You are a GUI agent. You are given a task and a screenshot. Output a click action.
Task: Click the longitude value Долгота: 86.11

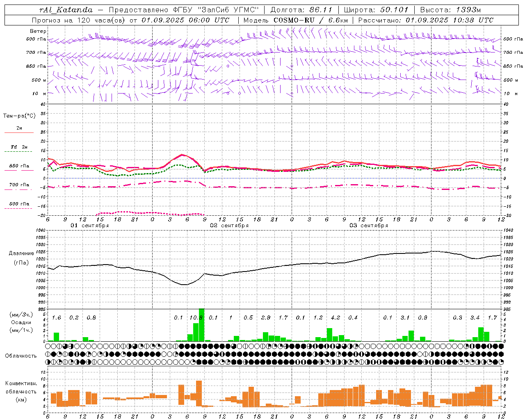click(301, 10)
